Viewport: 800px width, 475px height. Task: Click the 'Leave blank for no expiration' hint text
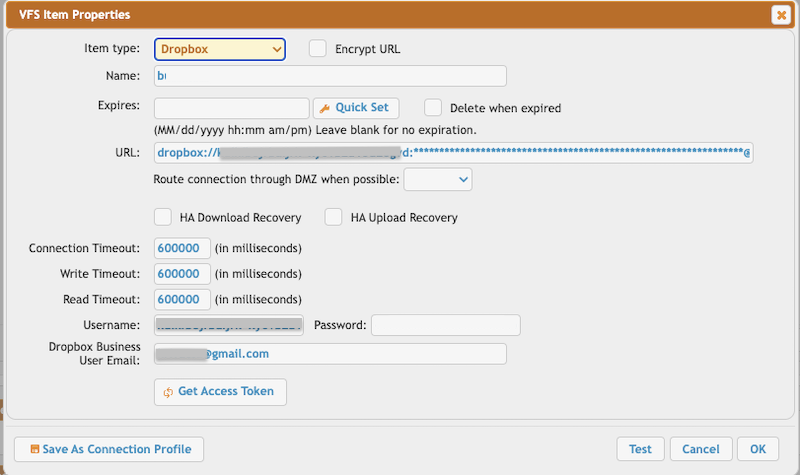(396, 130)
